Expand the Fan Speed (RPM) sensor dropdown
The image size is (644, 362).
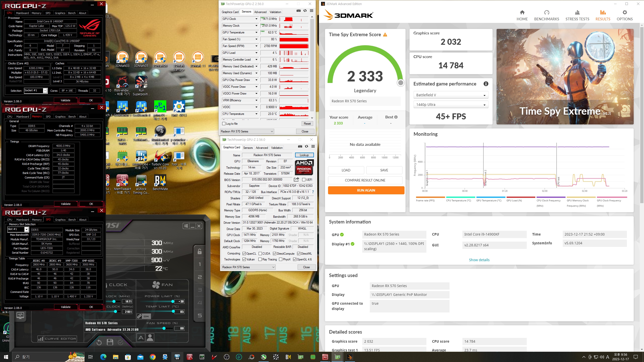click(256, 46)
